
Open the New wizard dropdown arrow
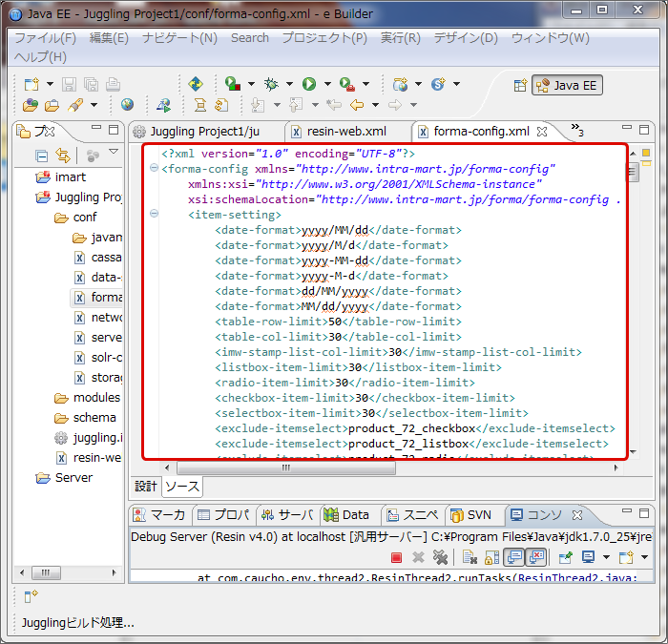[50, 84]
